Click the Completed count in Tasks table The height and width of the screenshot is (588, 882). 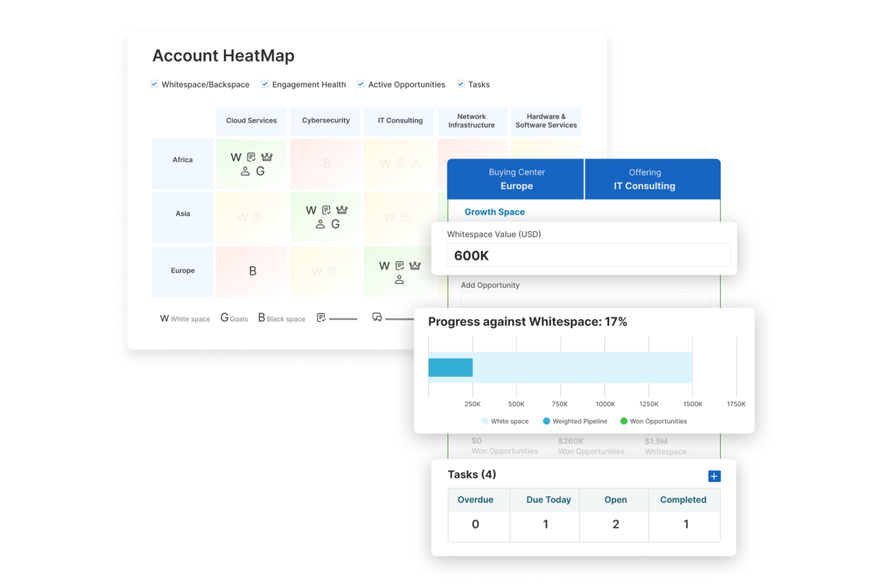[684, 524]
